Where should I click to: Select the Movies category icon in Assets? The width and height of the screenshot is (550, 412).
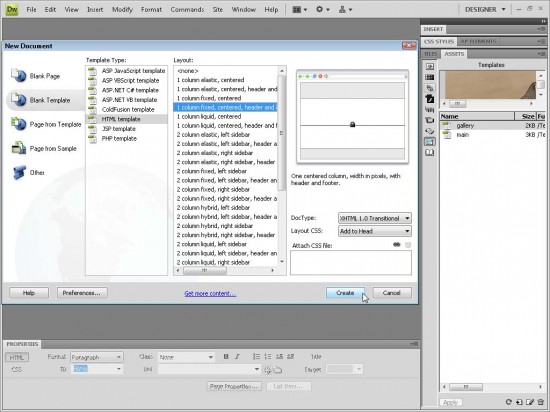point(430,120)
